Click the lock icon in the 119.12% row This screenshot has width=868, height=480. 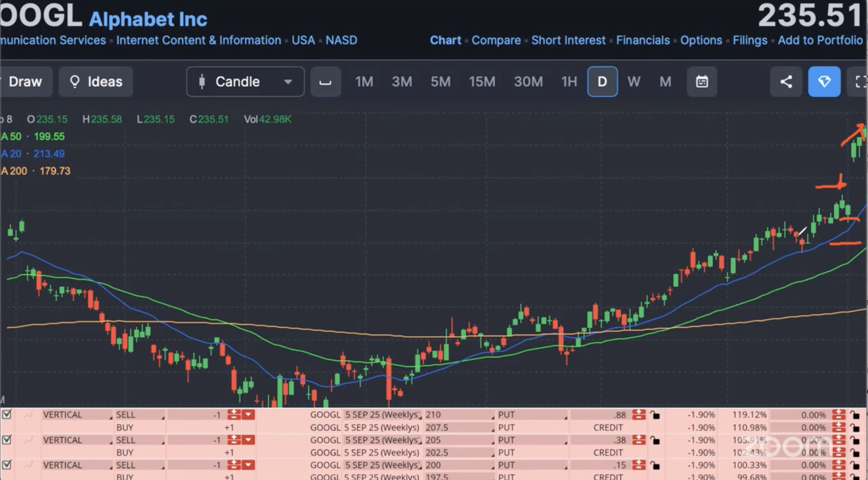tap(855, 415)
